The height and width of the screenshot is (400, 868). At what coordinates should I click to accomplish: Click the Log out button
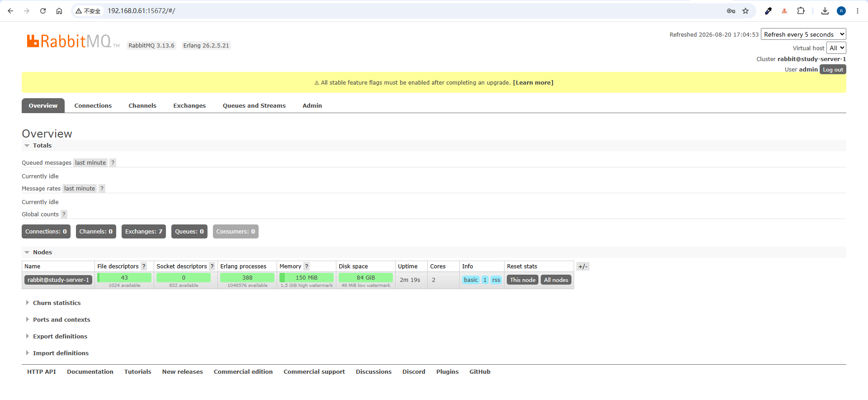pyautogui.click(x=833, y=70)
